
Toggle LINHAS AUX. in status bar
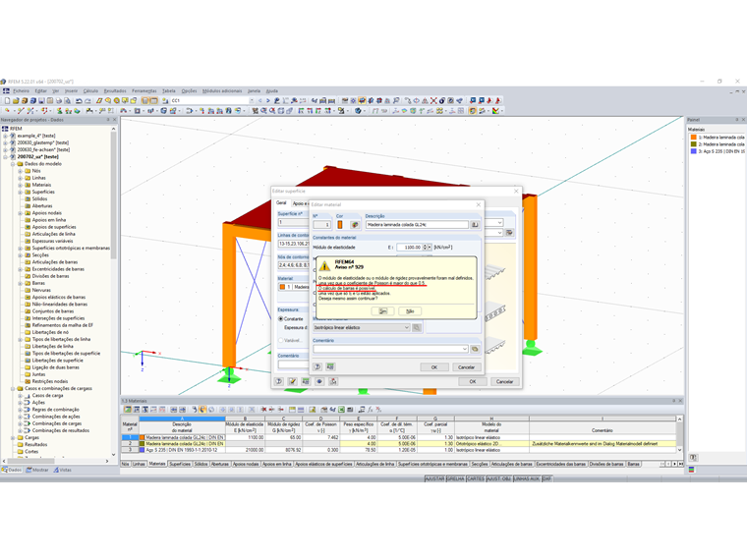527,479
